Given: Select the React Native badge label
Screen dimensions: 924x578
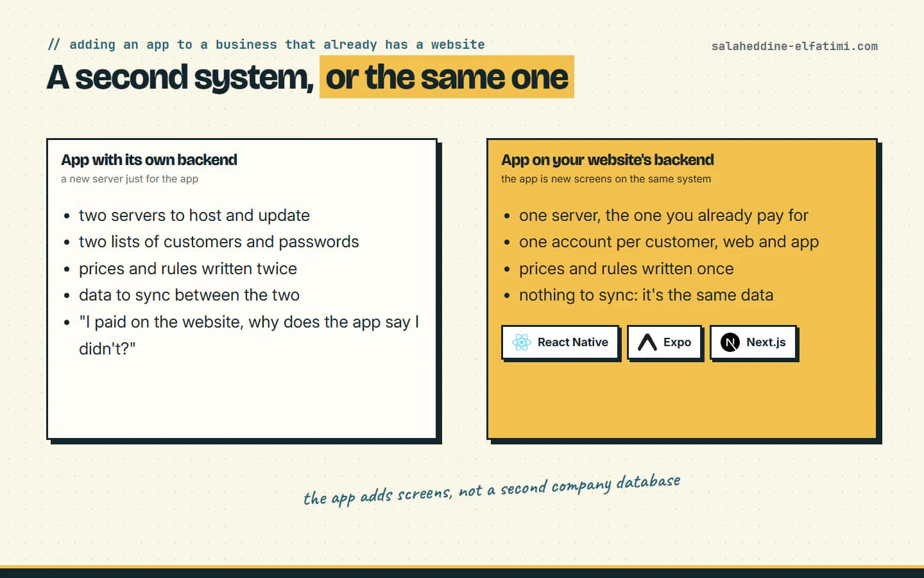Looking at the screenshot, I should [572, 342].
